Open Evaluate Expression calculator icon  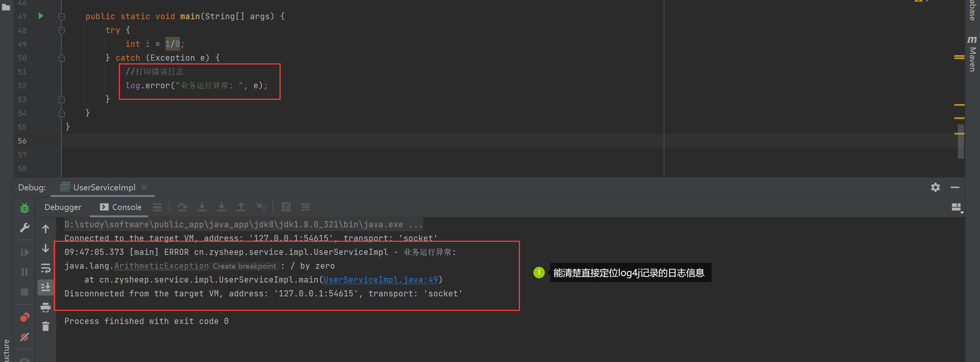pyautogui.click(x=286, y=207)
